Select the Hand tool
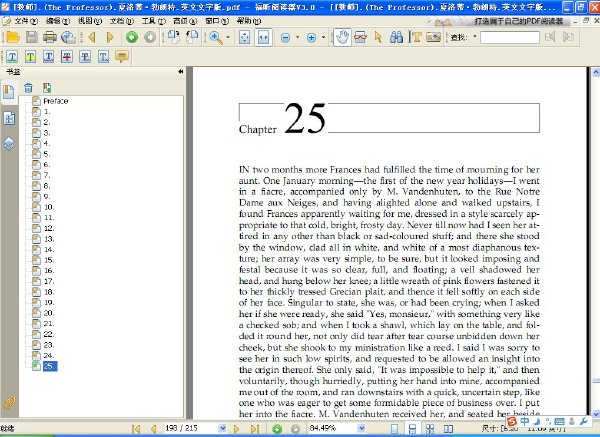Screen dimensions: 600x437 (342, 37)
